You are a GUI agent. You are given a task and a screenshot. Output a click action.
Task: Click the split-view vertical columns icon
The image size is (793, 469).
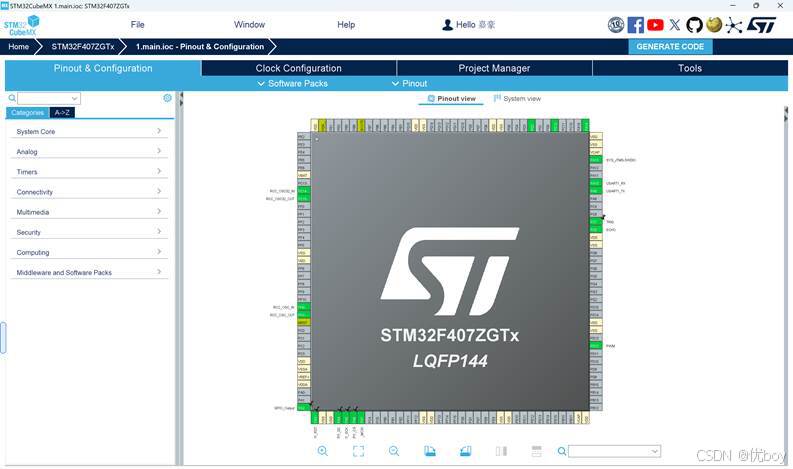501,451
